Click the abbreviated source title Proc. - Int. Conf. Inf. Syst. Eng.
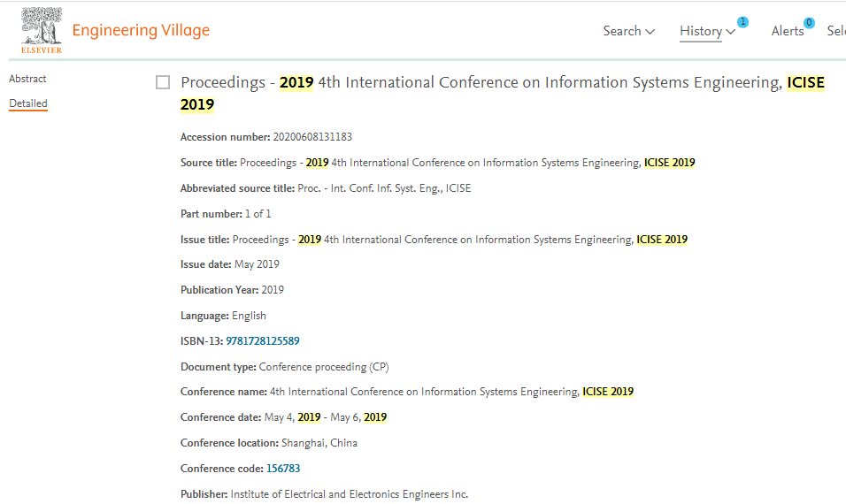The width and height of the screenshot is (846, 504). [x=384, y=188]
